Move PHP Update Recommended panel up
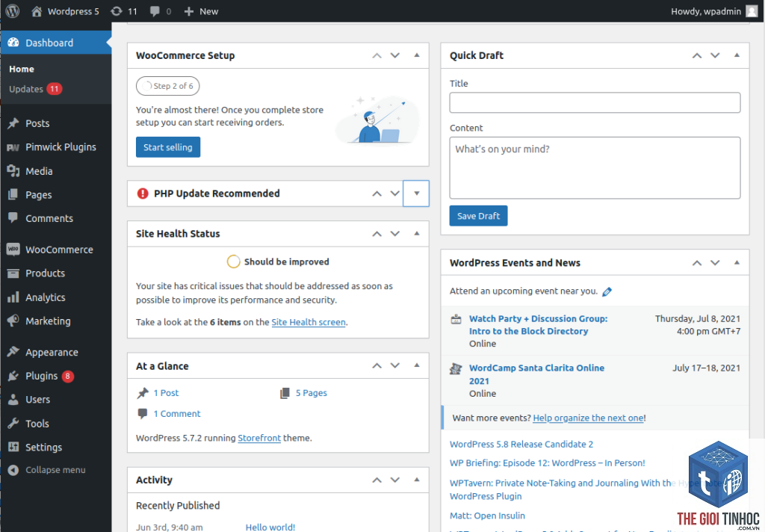Screen dimensions: 765x532 [x=377, y=194]
